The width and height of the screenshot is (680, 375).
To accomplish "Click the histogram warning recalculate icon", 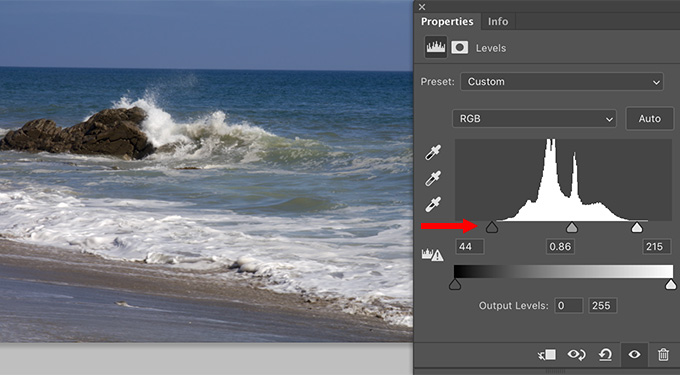I will (x=432, y=254).
